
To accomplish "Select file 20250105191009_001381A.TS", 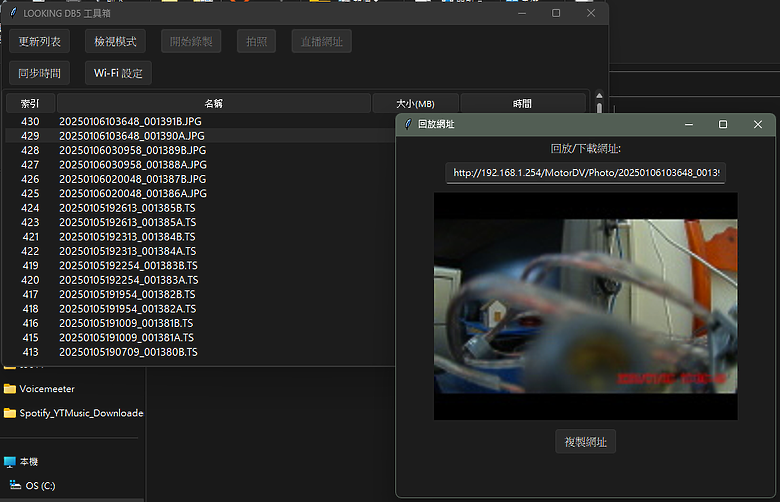I will click(x=127, y=338).
